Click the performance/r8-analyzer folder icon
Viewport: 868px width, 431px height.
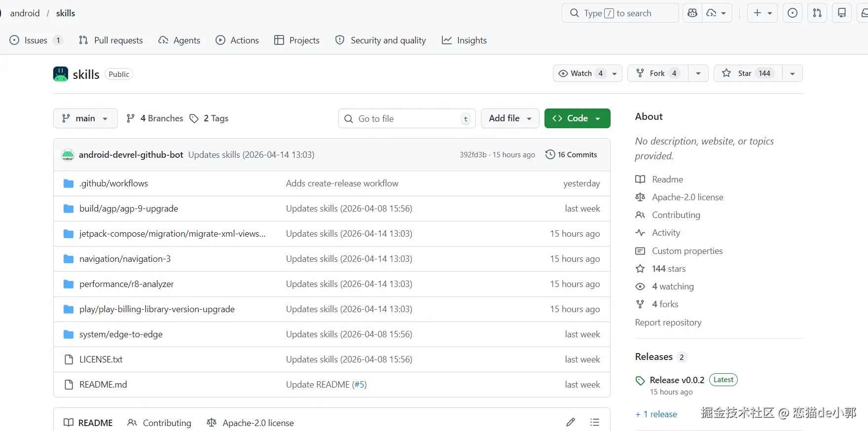[69, 284]
